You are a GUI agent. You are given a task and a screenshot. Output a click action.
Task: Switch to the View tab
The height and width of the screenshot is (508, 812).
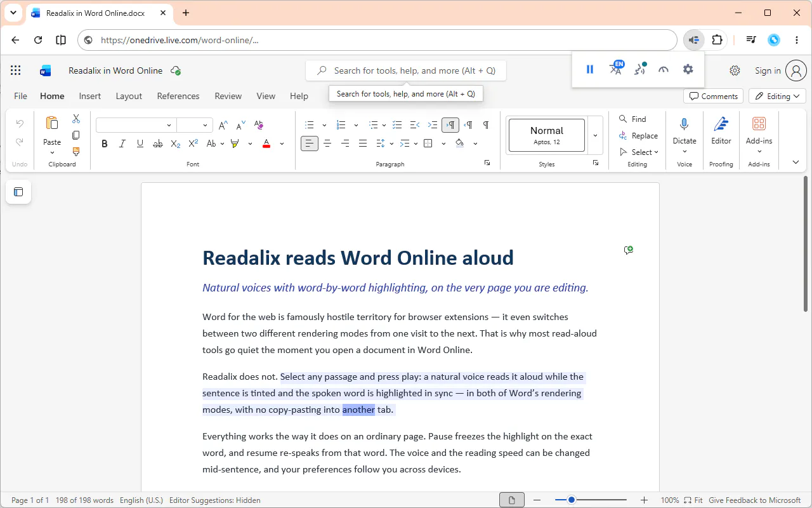266,96
